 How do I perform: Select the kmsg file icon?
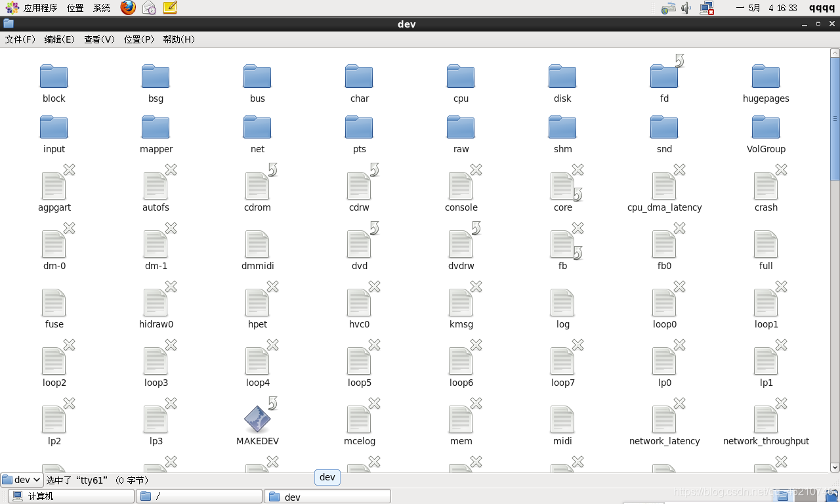(x=461, y=303)
